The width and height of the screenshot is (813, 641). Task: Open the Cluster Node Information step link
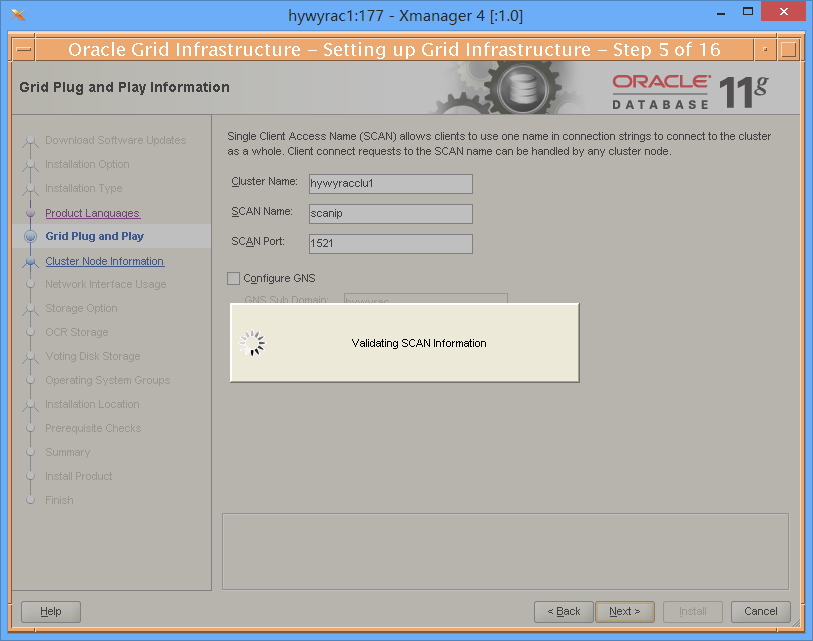point(105,261)
